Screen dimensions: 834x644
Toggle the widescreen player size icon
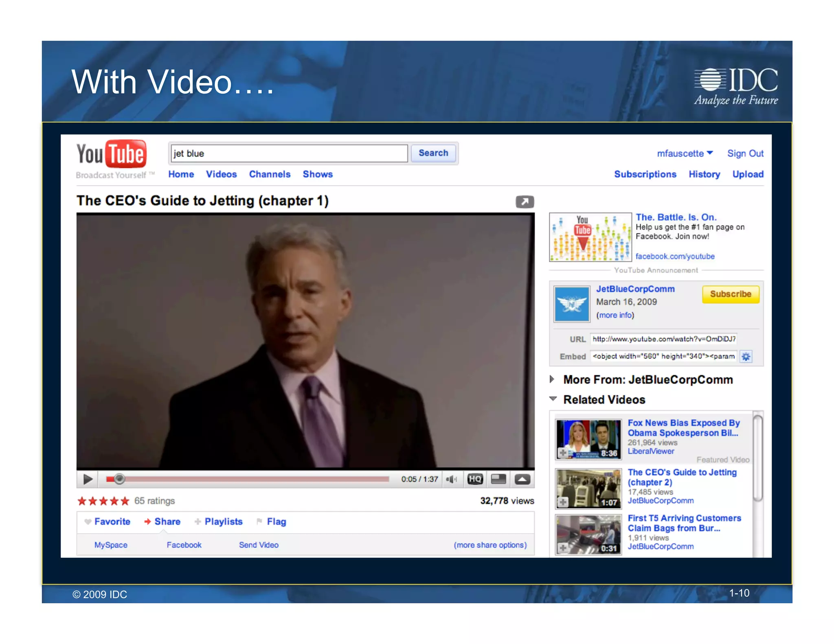click(x=498, y=479)
